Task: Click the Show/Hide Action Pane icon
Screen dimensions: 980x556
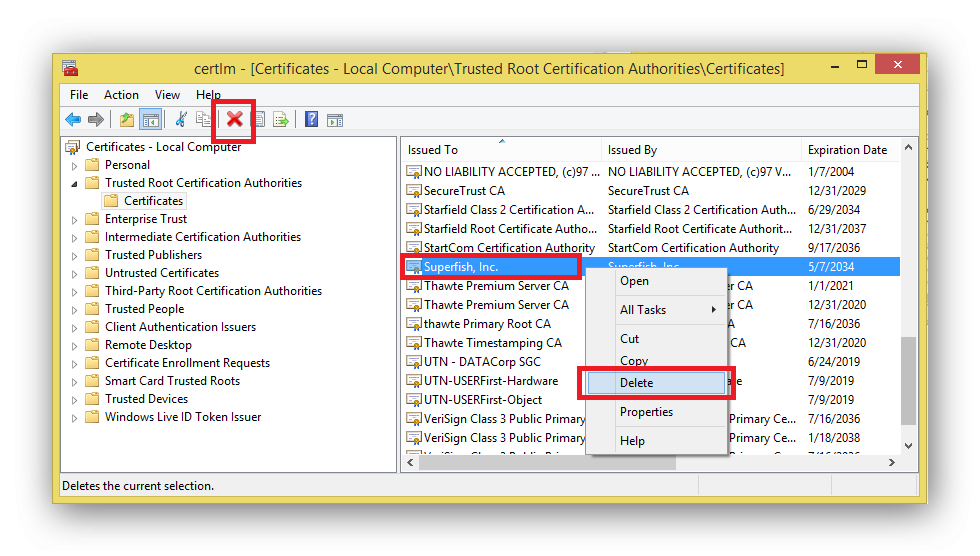Action: [x=335, y=119]
